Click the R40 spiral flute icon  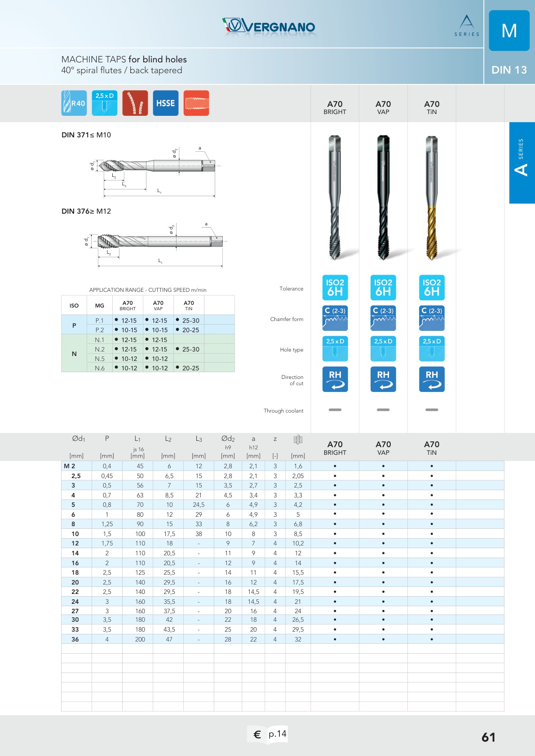tap(74, 103)
